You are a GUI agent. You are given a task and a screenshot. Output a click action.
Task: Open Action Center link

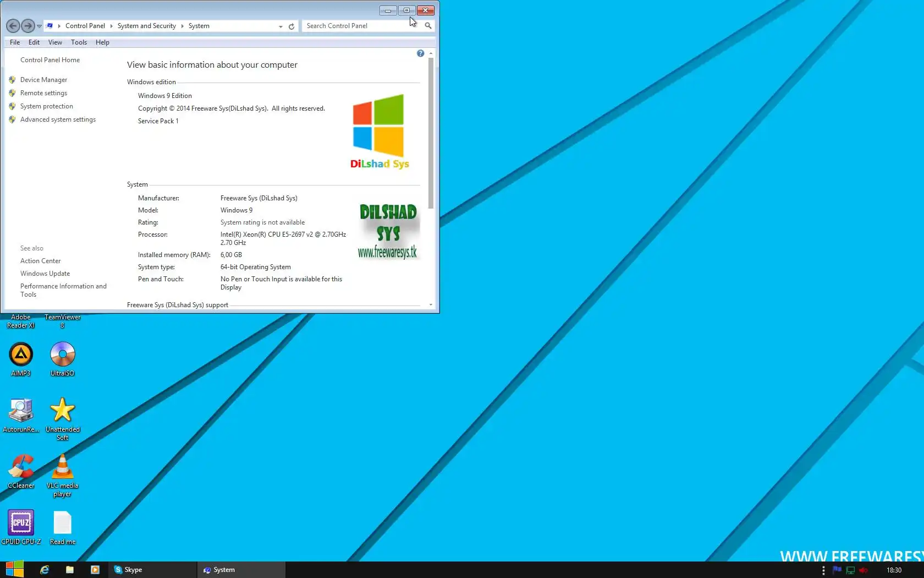click(40, 261)
